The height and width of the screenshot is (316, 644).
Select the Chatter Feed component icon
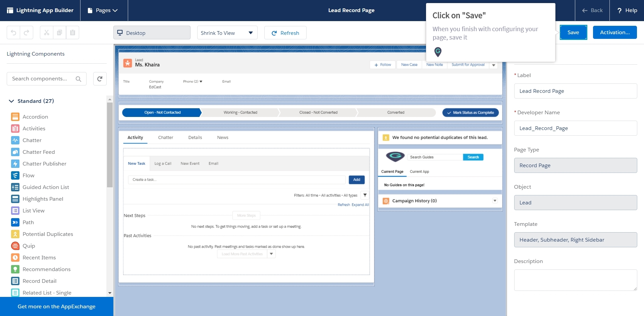click(15, 152)
